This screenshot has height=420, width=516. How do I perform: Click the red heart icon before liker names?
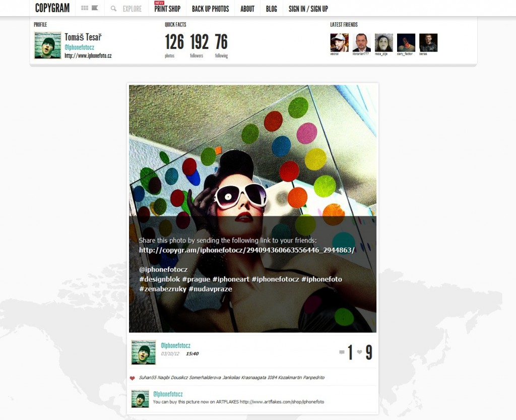tap(133, 378)
